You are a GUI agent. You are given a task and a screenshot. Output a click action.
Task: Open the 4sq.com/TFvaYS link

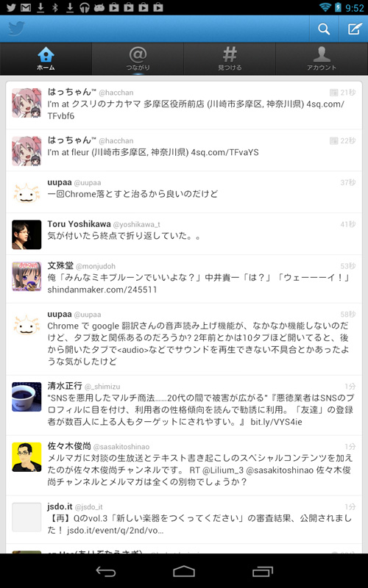(224, 153)
